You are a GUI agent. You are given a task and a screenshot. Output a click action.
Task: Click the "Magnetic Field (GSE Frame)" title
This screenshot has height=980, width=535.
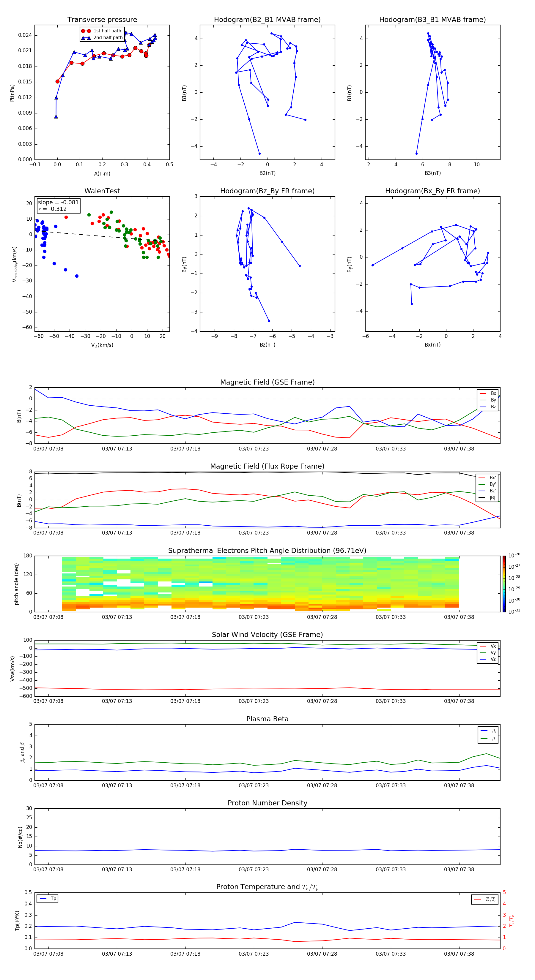tap(267, 382)
